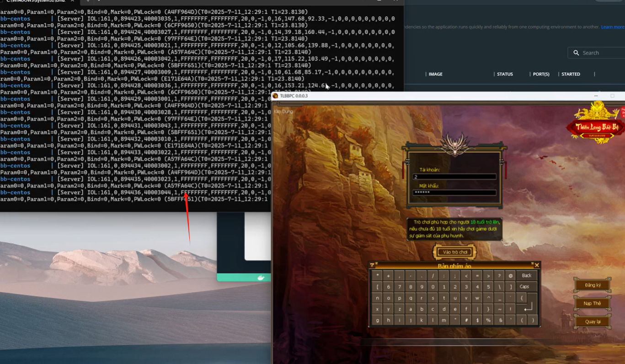
Task: Click Vào trò chơi to enter game
Action: tap(455, 252)
